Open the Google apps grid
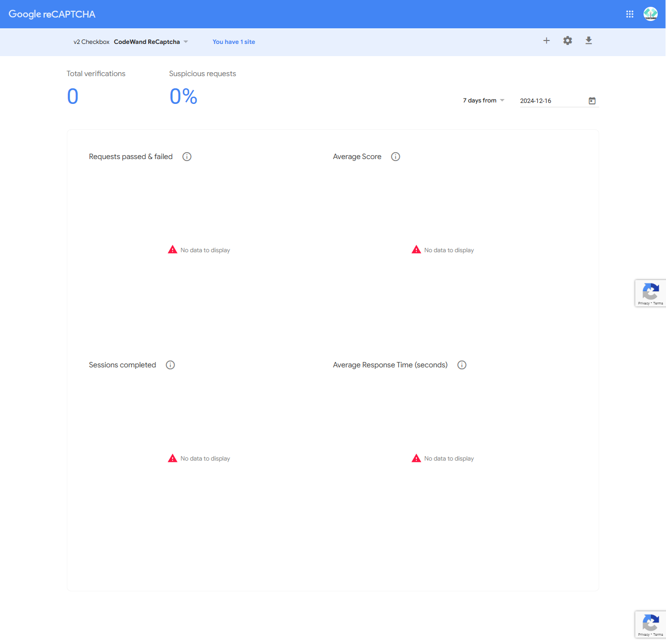Screen dimensions: 666x644 630,14
